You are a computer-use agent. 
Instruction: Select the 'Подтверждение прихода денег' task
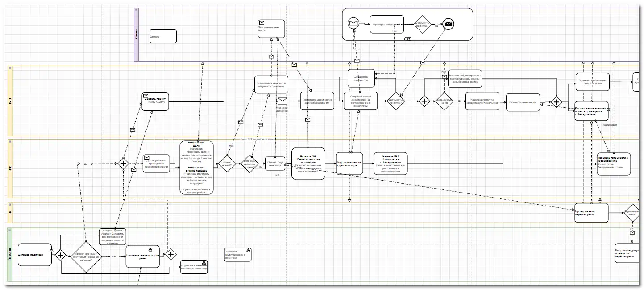[x=142, y=256]
